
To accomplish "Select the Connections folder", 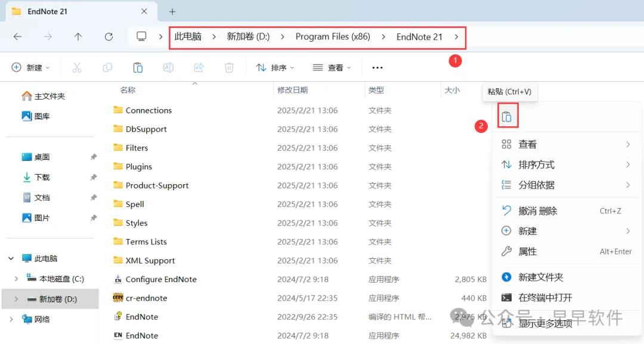I will [148, 110].
